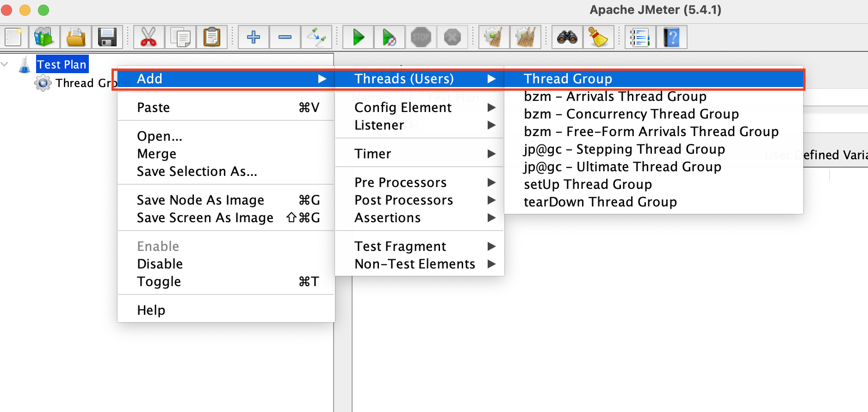This screenshot has height=412, width=868.
Task: Maximize window with green button
Action: coord(43,10)
